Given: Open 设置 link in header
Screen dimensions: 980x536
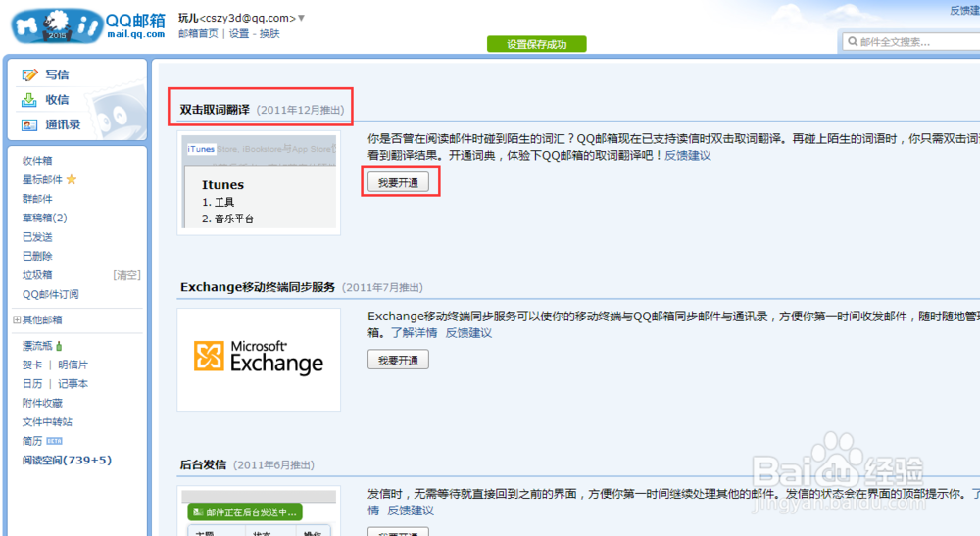Looking at the screenshot, I should click(x=239, y=33).
